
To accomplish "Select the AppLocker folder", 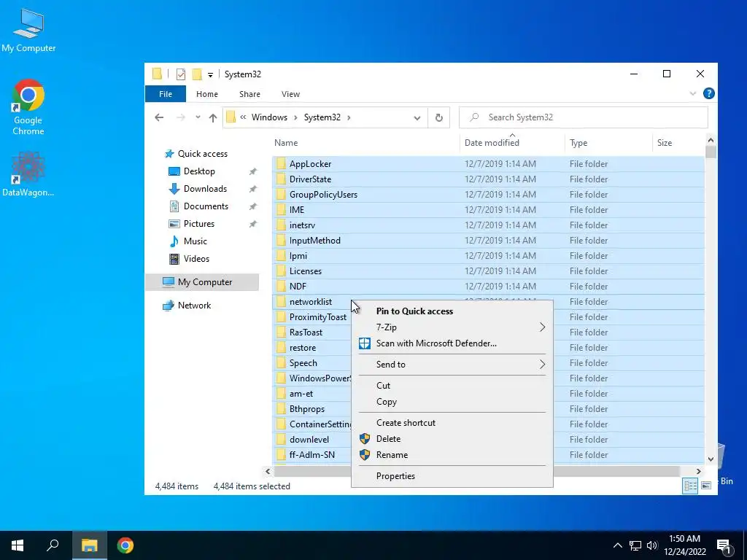I will point(488,164).
